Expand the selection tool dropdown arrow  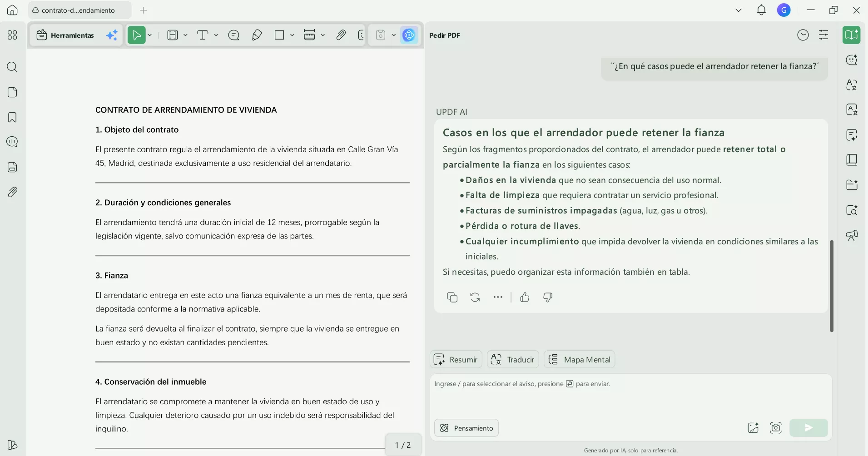coord(149,35)
